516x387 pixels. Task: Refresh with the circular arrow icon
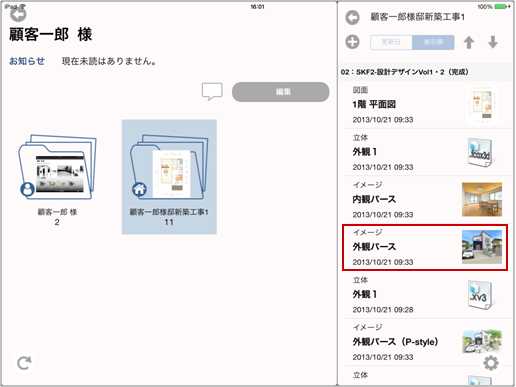point(24,363)
